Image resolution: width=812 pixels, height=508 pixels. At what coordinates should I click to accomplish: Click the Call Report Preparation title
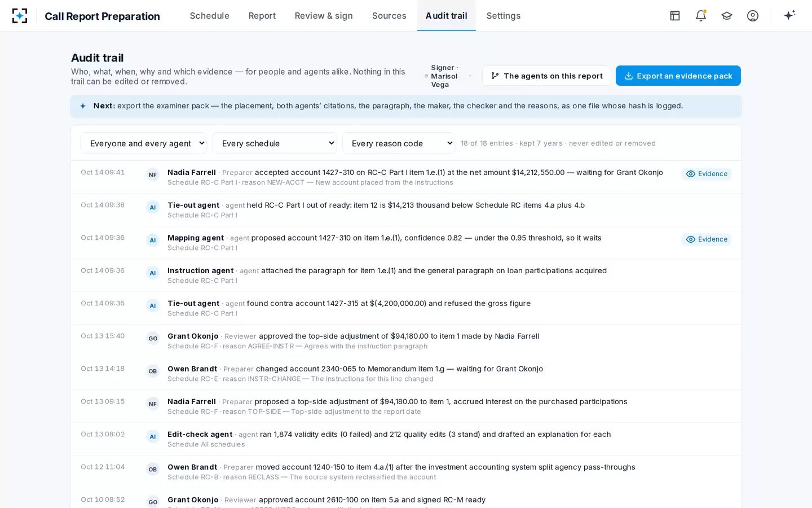click(x=102, y=16)
